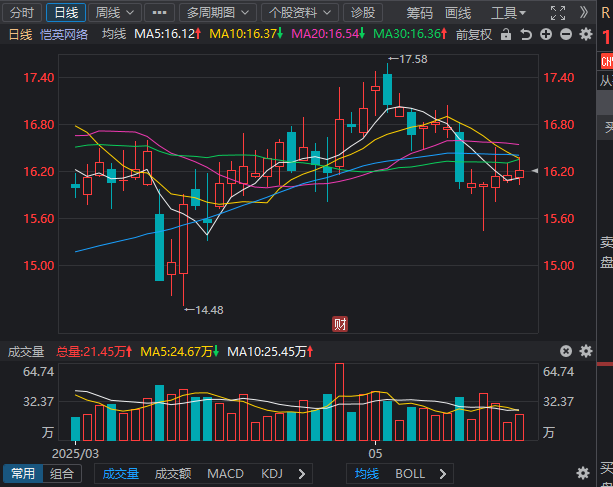Close the 成交量 volume panel

pyautogui.click(x=565, y=351)
